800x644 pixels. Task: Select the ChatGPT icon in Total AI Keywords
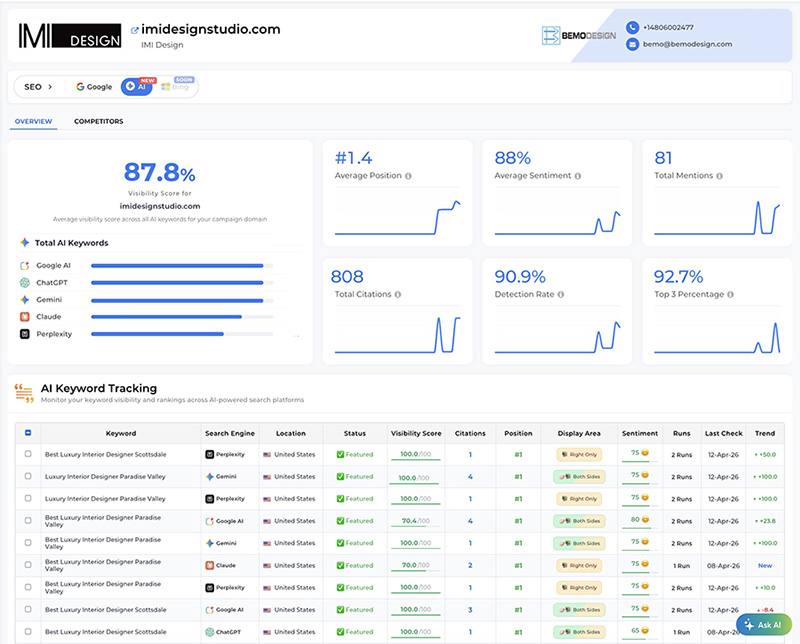pos(24,283)
